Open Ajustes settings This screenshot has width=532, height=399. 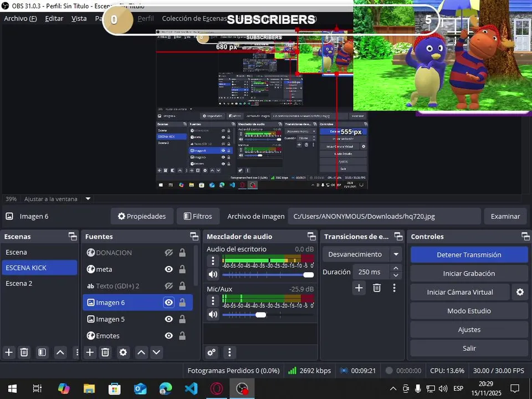(469, 329)
